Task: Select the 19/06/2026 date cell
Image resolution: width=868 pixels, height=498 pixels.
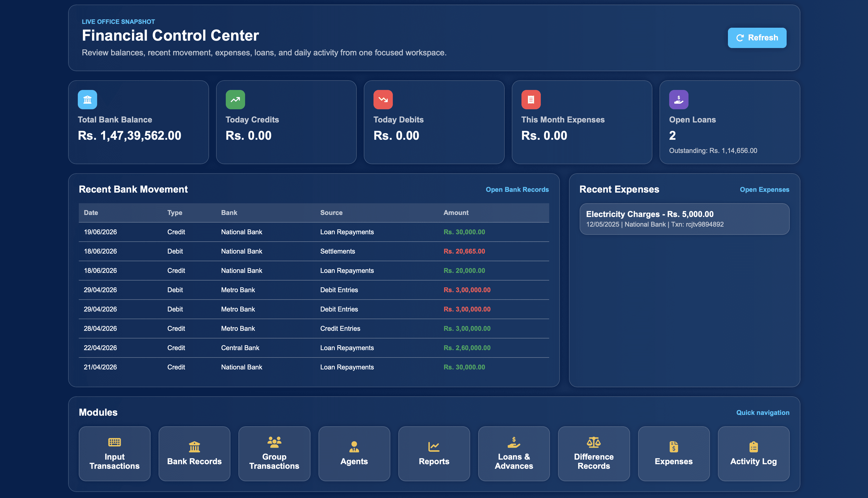Action: 100,232
